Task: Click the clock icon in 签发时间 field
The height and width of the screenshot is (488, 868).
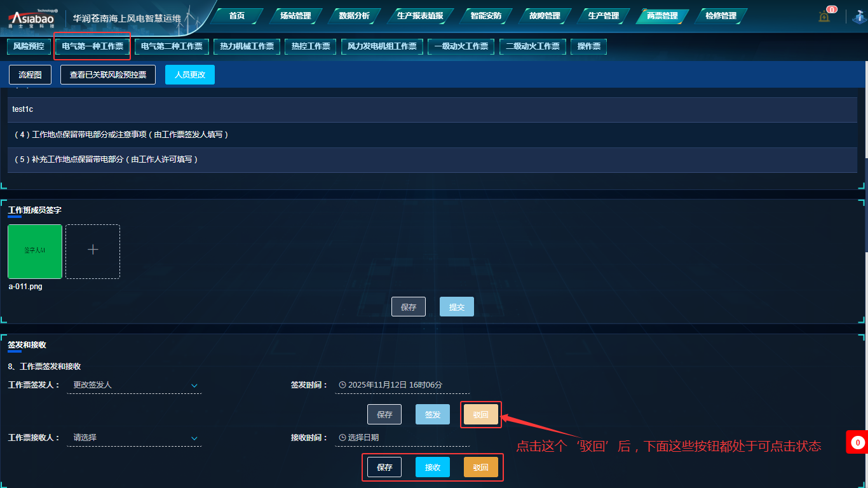Action: 342,385
